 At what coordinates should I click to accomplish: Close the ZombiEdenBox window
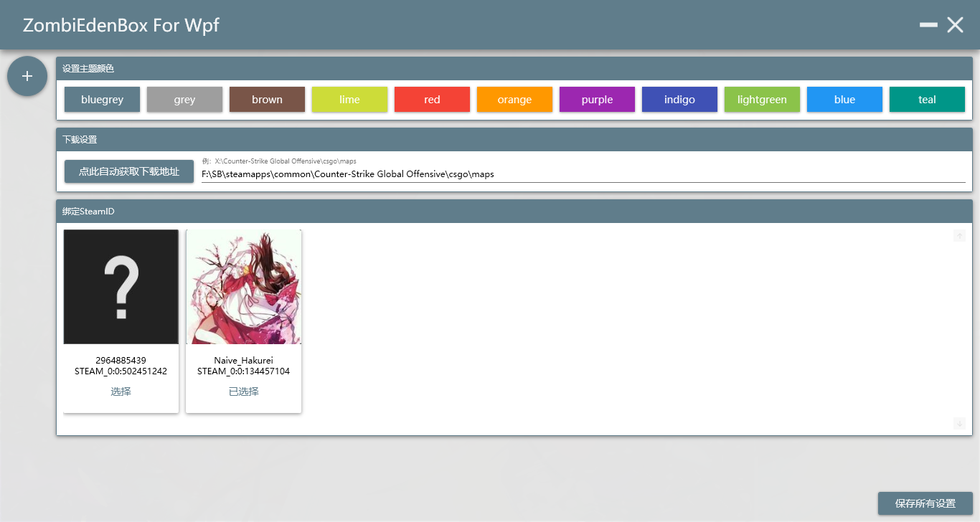pos(955,25)
